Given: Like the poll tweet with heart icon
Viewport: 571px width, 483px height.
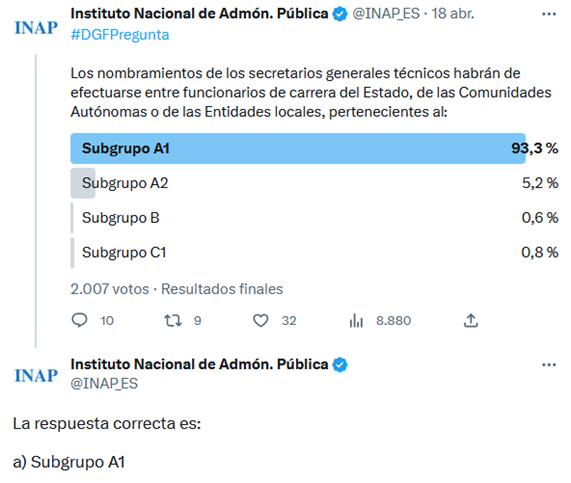Looking at the screenshot, I should point(261,321).
